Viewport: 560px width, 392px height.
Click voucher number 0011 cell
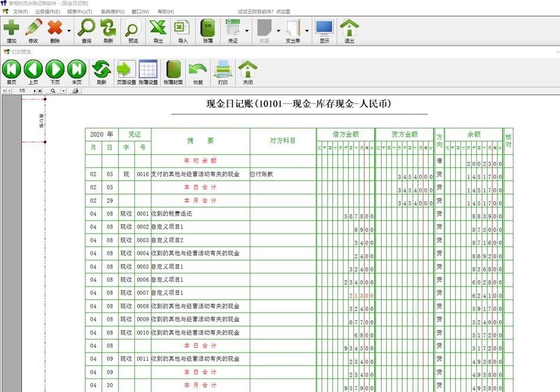coord(143,359)
